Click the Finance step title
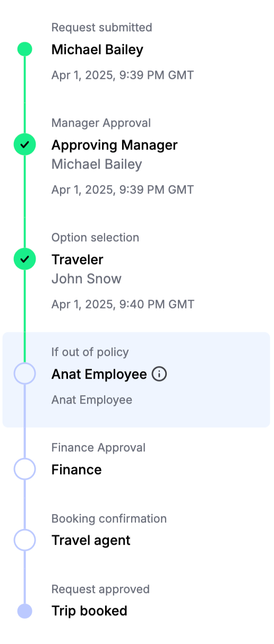 pyautogui.click(x=76, y=469)
